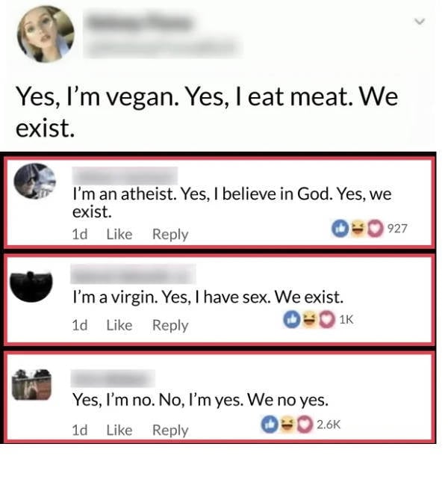The image size is (448, 494).
Task: Like the "We no yes" comment
Action: tap(119, 430)
